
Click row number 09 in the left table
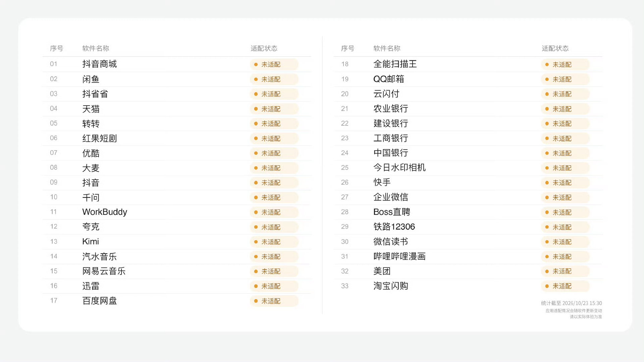point(54,182)
